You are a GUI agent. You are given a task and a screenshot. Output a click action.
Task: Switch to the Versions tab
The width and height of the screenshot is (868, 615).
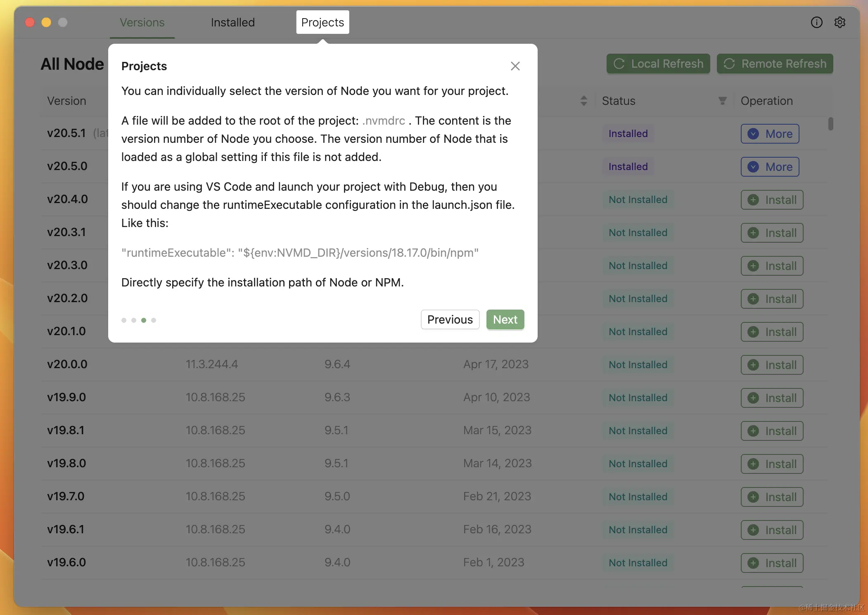pyautogui.click(x=142, y=22)
